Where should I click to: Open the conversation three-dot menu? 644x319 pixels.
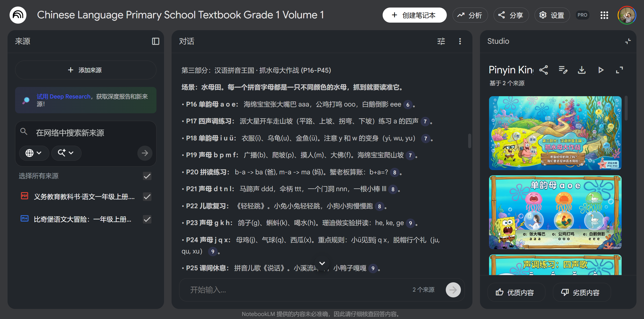460,41
